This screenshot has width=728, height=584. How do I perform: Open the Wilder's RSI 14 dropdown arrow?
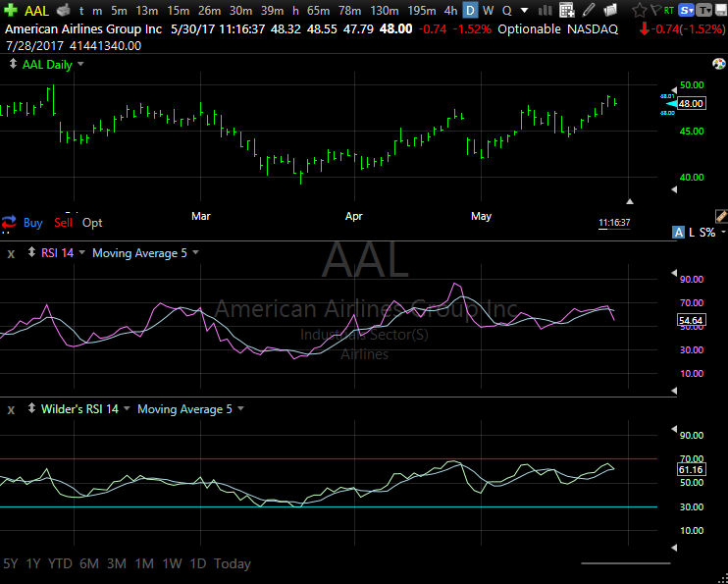point(128,408)
